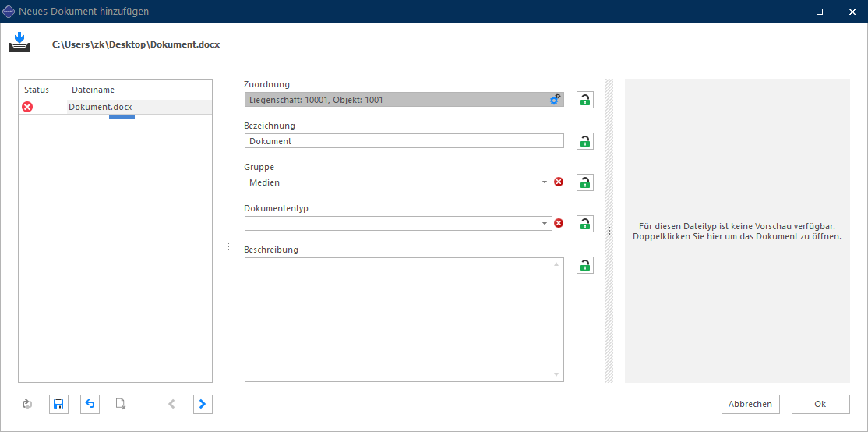Viewport: 868px width, 432px height.
Task: Click scroll up arrow in Beschreibung
Action: pos(556,264)
